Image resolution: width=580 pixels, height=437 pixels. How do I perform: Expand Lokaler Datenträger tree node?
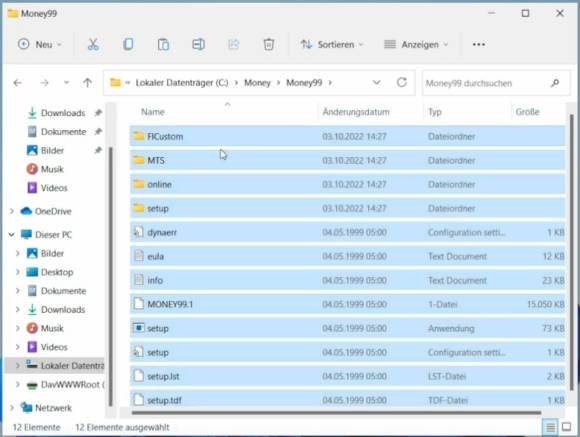tap(17, 366)
